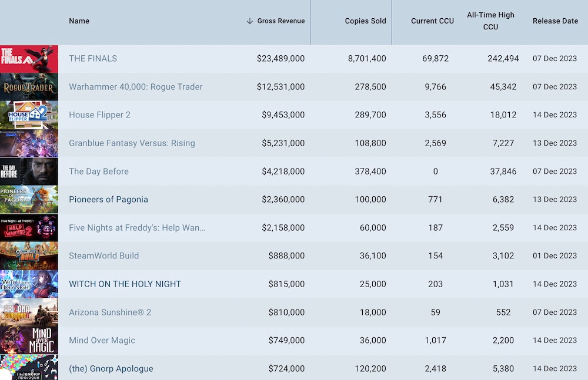The height and width of the screenshot is (380, 588).
Task: Open The Day Before link
Action: coord(99,171)
